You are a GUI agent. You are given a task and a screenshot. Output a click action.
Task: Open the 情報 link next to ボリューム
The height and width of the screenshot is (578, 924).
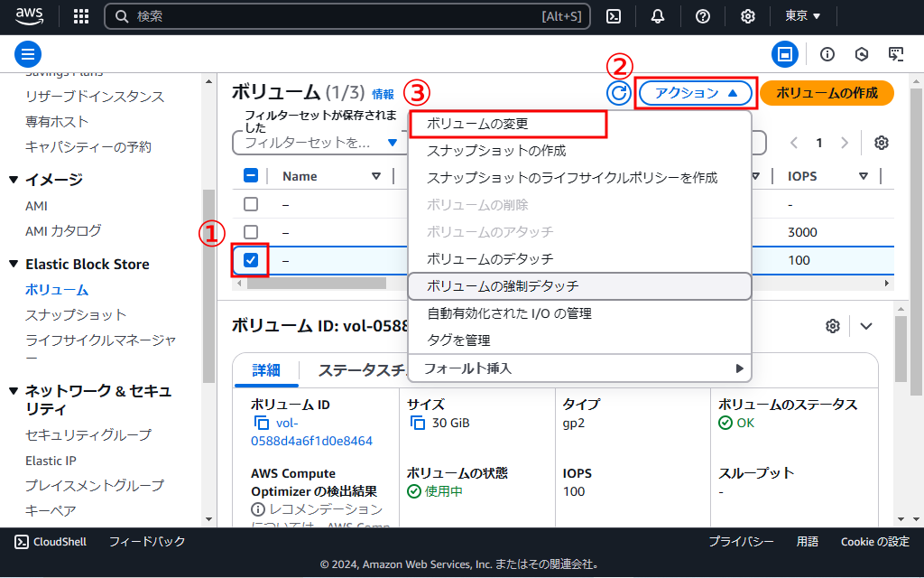pos(383,94)
